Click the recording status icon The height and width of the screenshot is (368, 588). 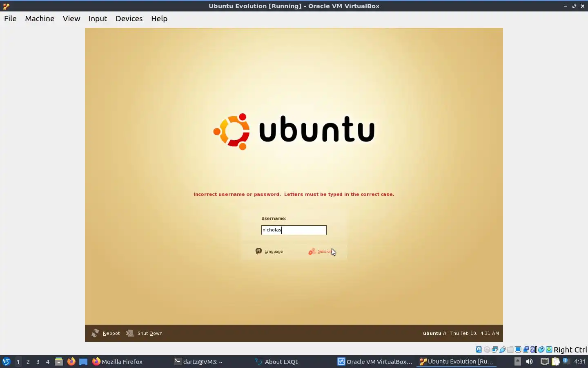526,350
